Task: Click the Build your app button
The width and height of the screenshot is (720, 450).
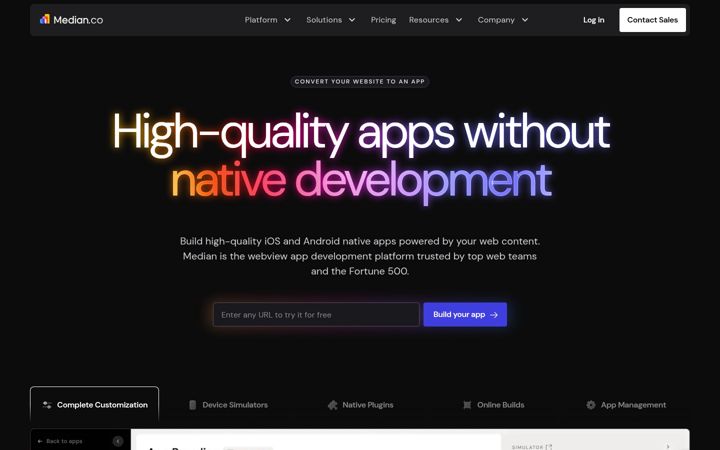Action: pos(465,315)
